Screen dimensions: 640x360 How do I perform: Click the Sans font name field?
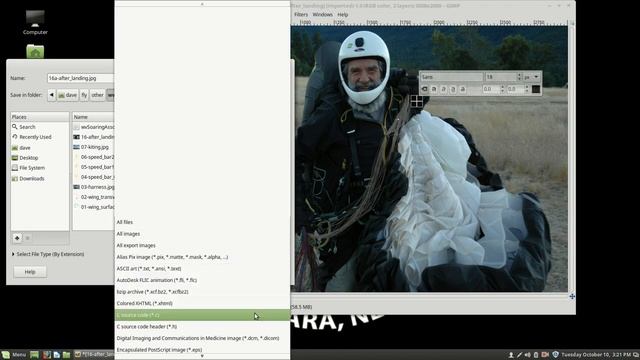pyautogui.click(x=451, y=77)
